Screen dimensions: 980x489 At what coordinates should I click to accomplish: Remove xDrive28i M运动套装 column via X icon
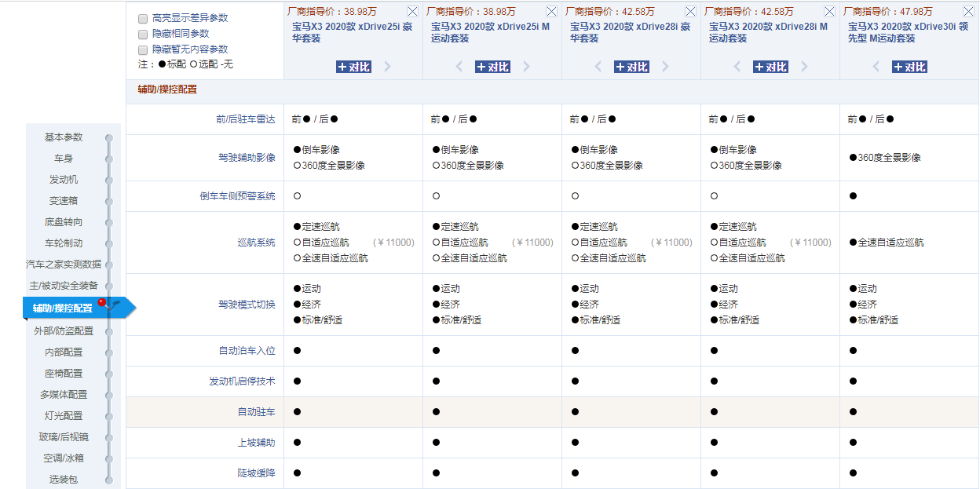pos(830,12)
